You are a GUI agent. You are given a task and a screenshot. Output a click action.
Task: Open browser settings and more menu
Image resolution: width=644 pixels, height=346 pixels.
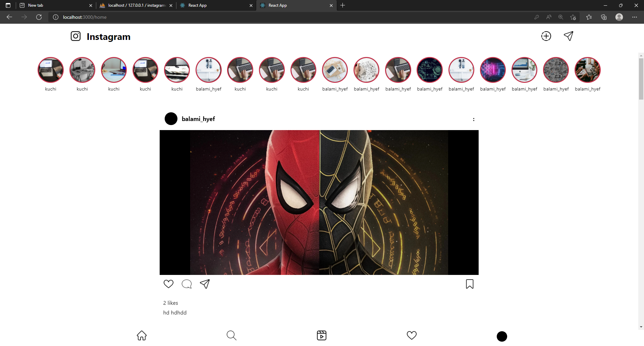point(634,17)
